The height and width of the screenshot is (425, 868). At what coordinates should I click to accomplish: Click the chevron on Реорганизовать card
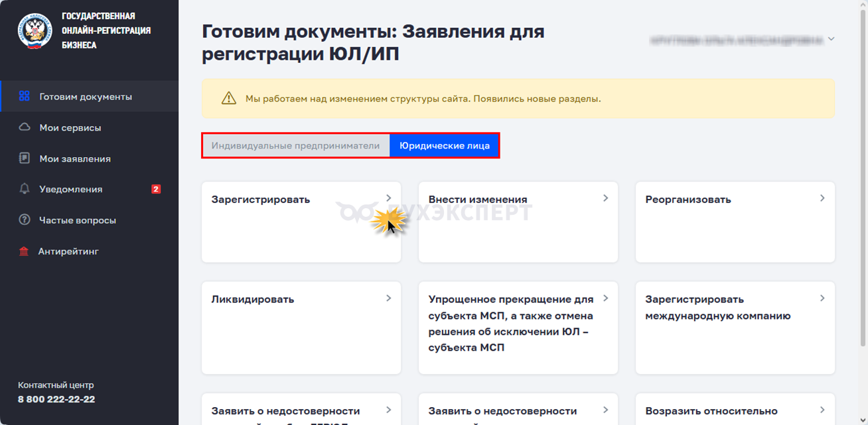pos(822,198)
